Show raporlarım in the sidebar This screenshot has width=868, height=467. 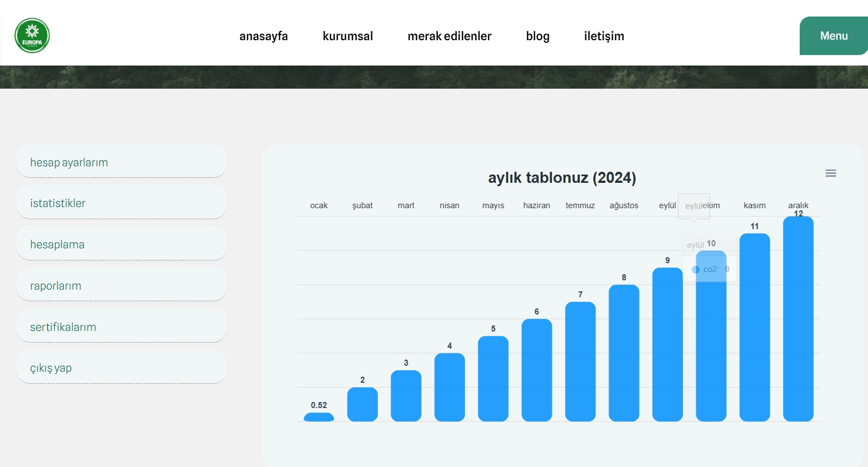pos(122,286)
